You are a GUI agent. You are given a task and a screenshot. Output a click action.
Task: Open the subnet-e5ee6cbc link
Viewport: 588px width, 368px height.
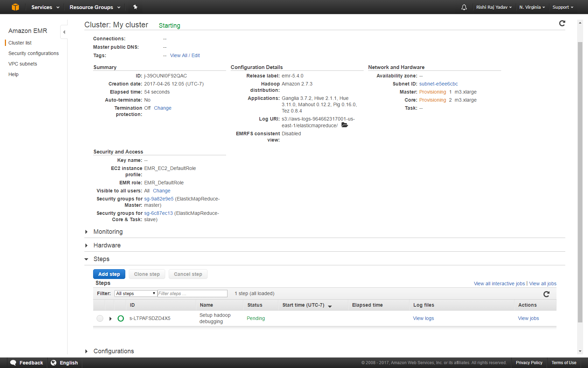point(439,84)
